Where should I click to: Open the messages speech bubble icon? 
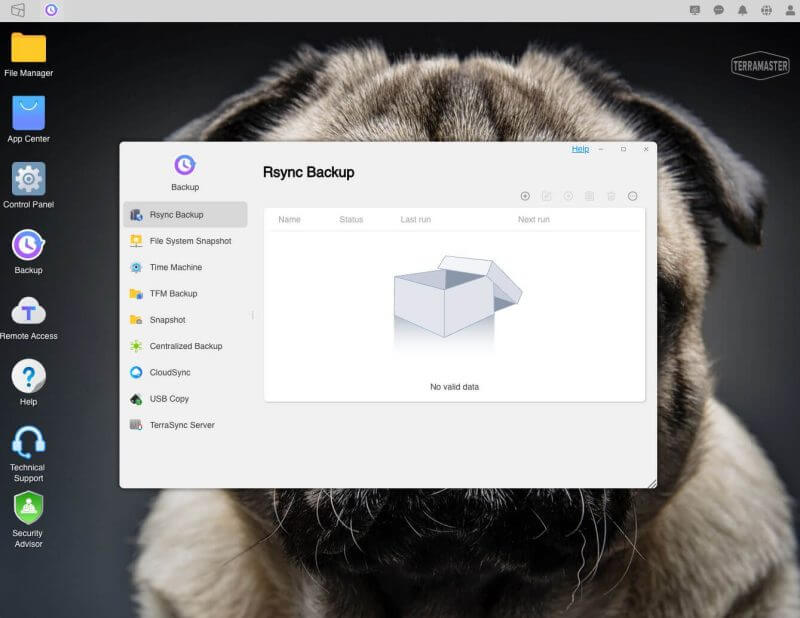coord(718,10)
